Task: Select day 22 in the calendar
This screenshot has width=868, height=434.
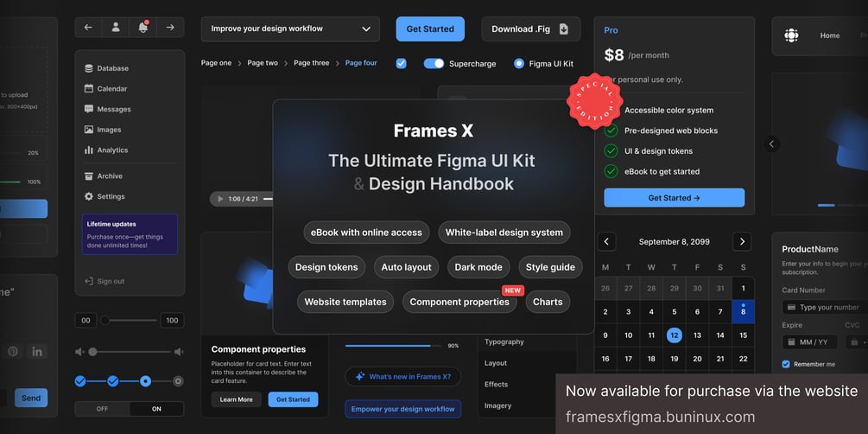Action: [x=743, y=359]
